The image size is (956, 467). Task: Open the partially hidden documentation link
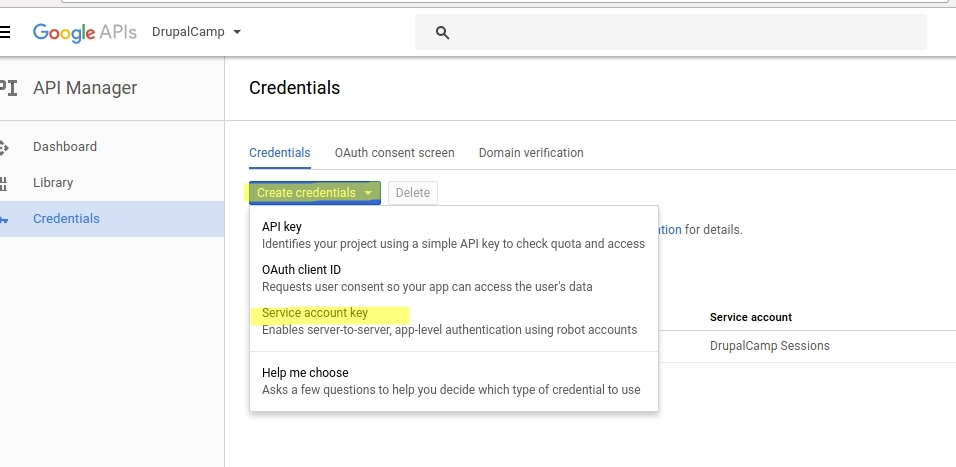click(670, 230)
